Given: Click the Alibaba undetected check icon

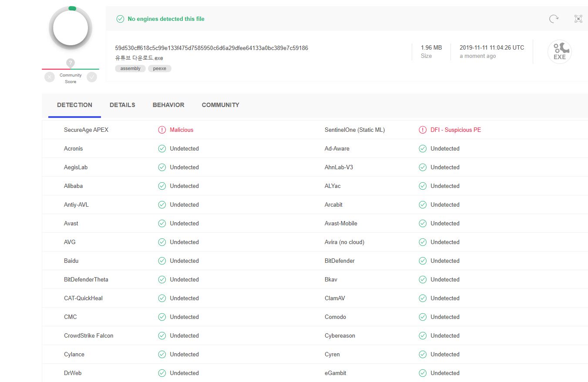Looking at the screenshot, I should pos(162,186).
